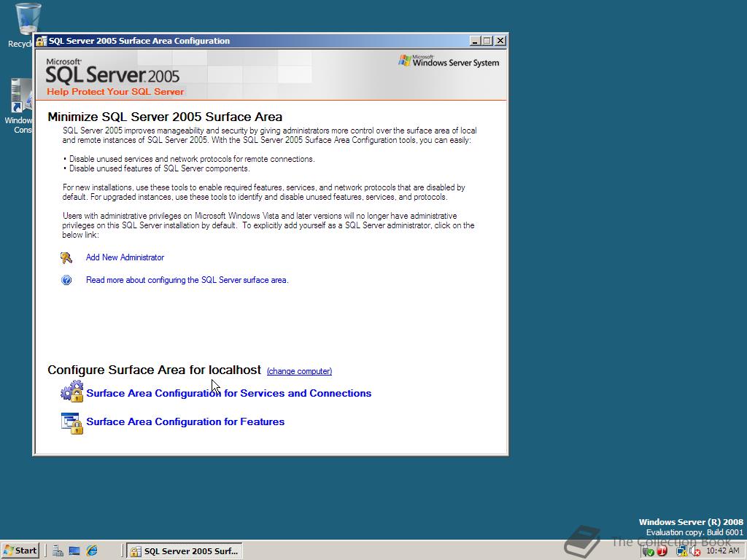Maximize the Surface Area Configuration window

tap(487, 41)
